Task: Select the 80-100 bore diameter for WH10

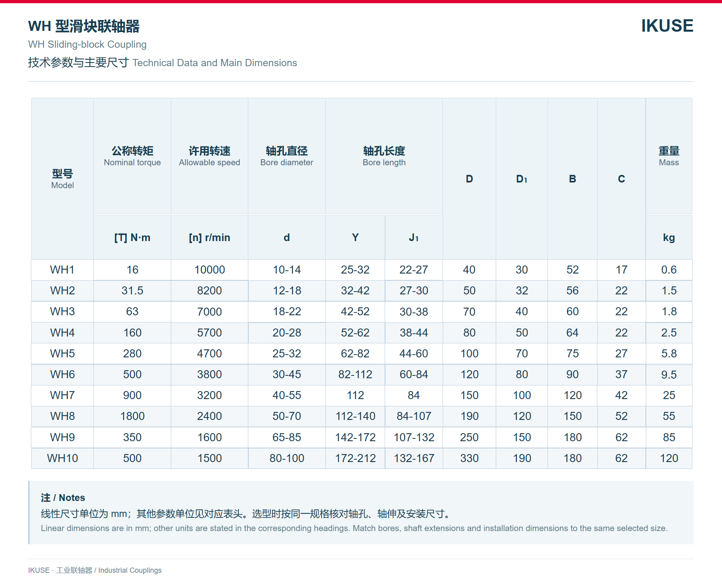Action: tap(287, 458)
